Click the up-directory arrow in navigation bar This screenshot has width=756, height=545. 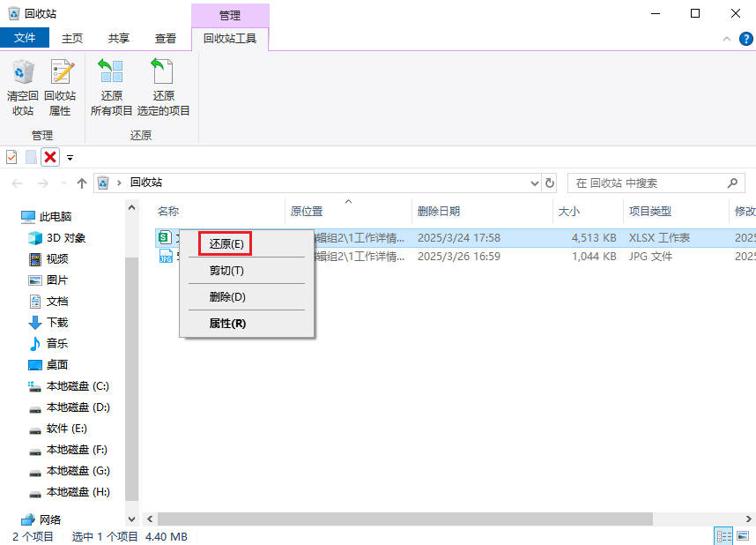coord(82,183)
